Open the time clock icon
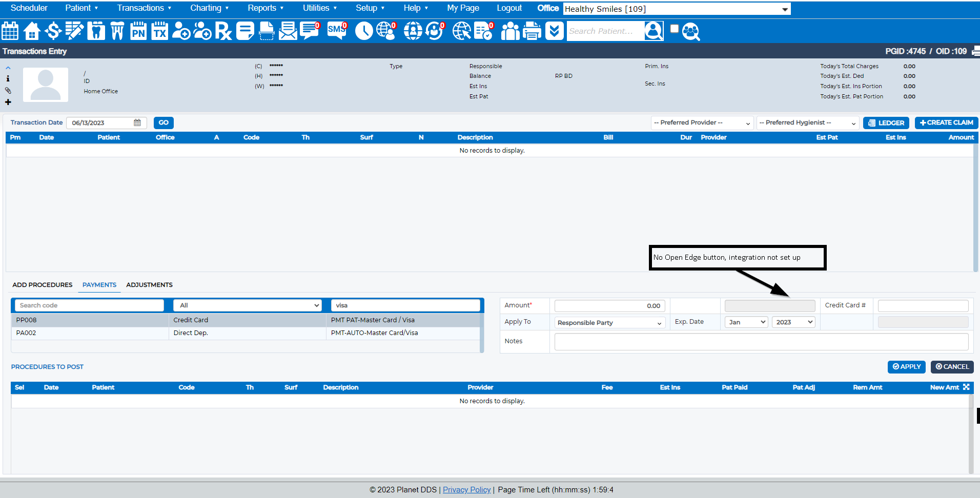 click(364, 31)
